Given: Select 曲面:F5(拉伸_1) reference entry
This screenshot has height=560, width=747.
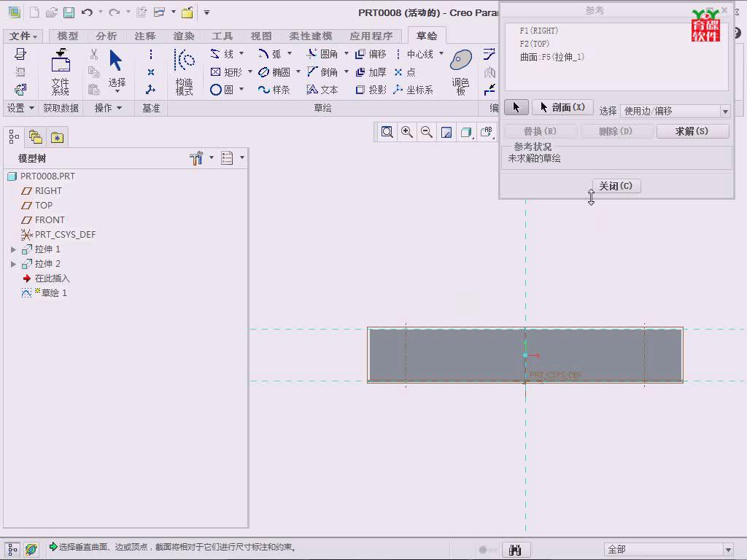Looking at the screenshot, I should 552,57.
